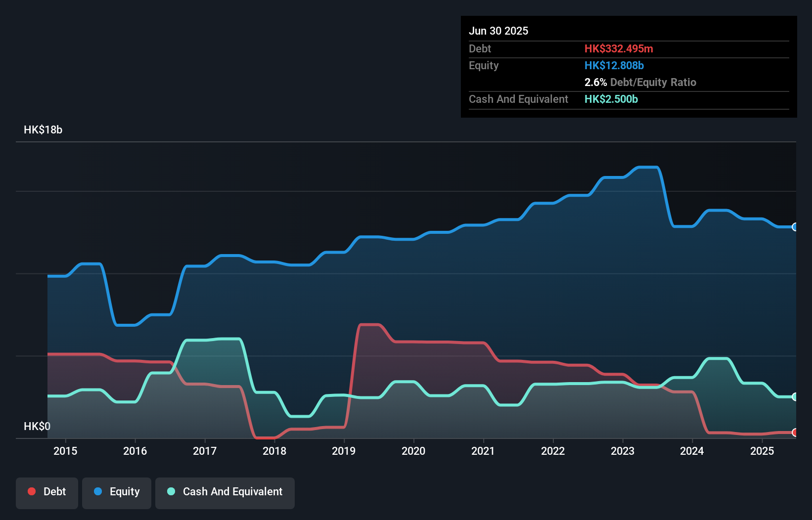Click the red Debt legend dot
812x520 pixels.
pyautogui.click(x=32, y=491)
